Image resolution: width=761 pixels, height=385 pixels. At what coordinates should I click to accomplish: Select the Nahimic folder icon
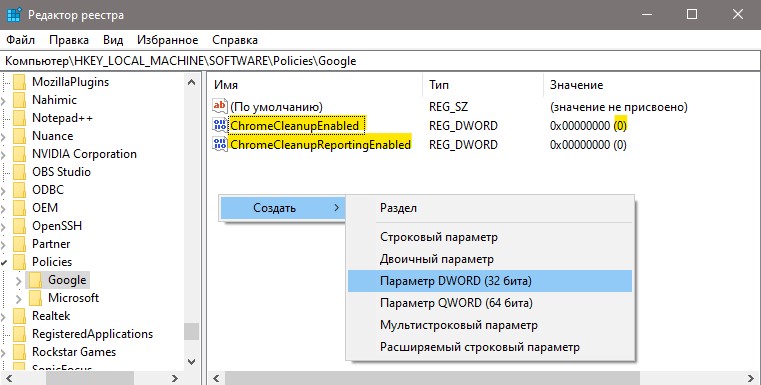tap(19, 100)
